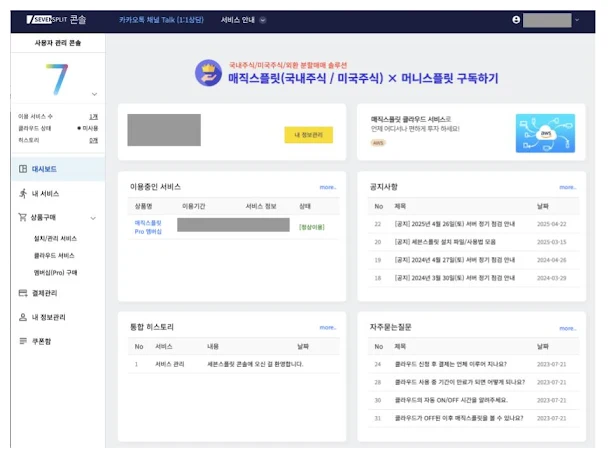The height and width of the screenshot is (458, 611).
Task: Click the SevenSplit console logo
Action: coord(57,19)
